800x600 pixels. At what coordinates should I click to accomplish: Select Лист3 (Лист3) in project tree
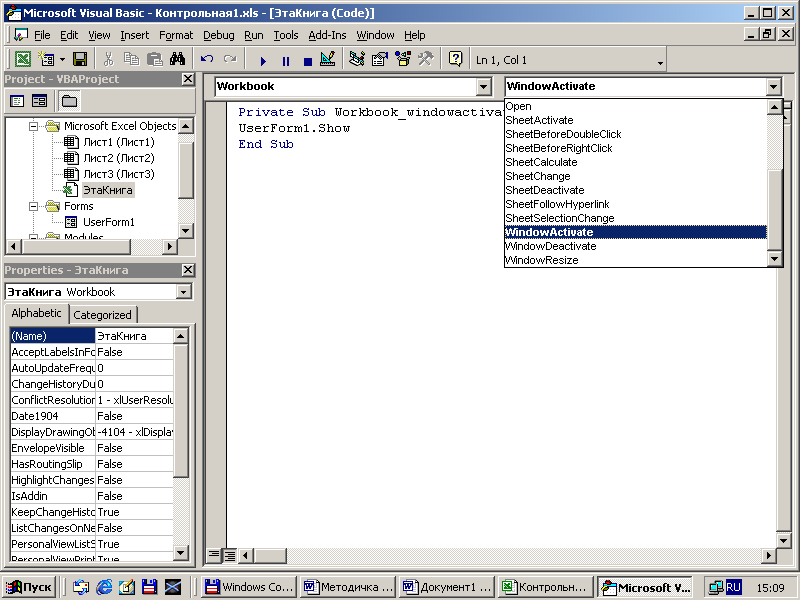tap(119, 174)
